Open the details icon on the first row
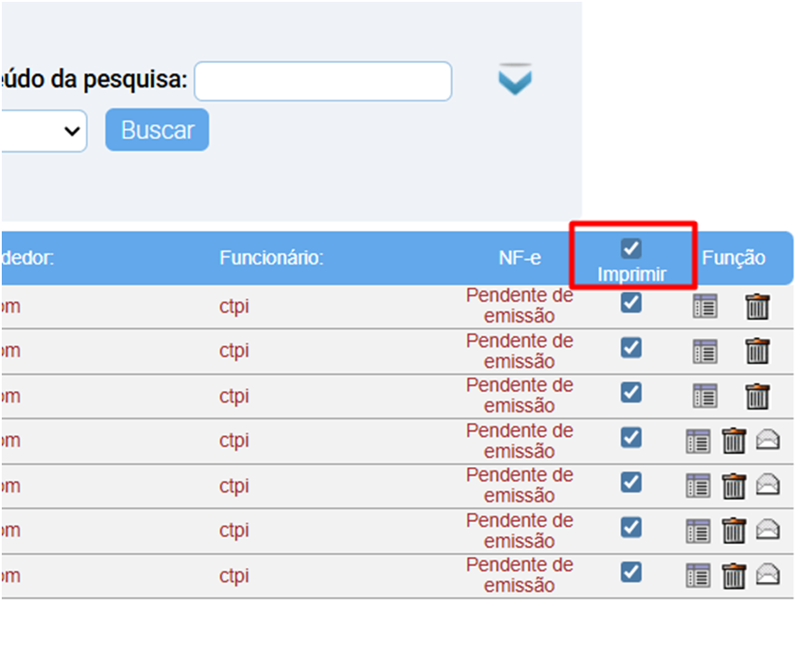Image resolution: width=812 pixels, height=667 pixels. (x=704, y=305)
